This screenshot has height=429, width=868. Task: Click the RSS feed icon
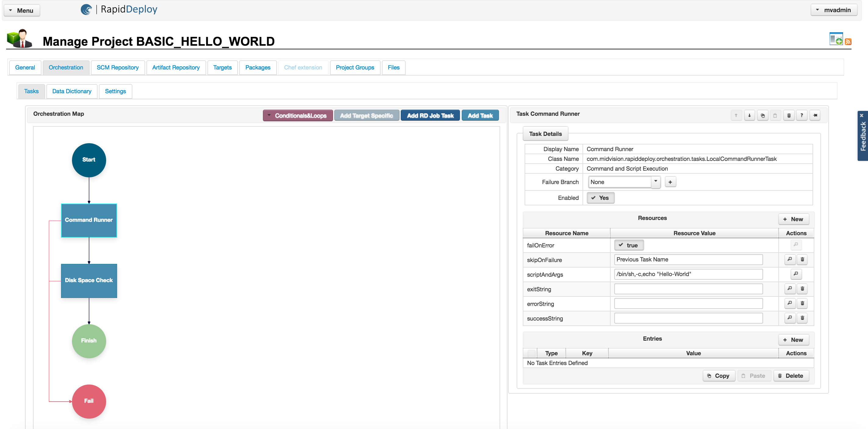tap(848, 42)
